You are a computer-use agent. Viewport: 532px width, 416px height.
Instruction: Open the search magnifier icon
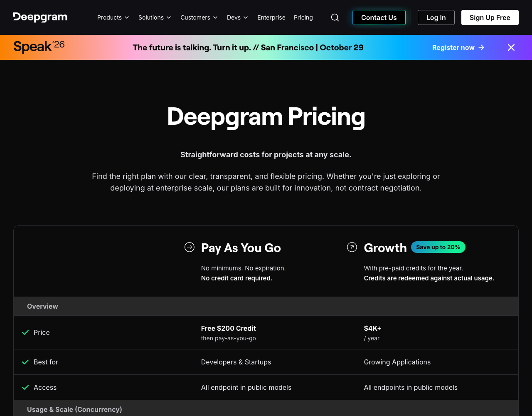point(335,17)
